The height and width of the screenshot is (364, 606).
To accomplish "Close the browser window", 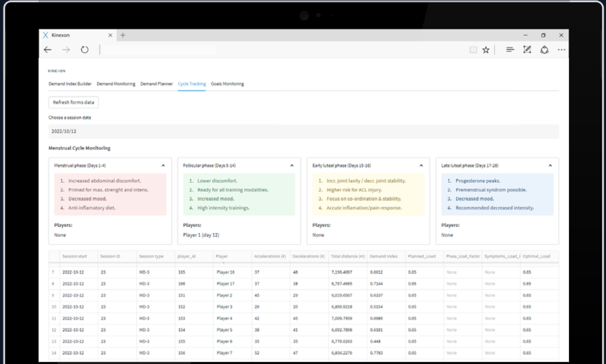I will point(561,35).
